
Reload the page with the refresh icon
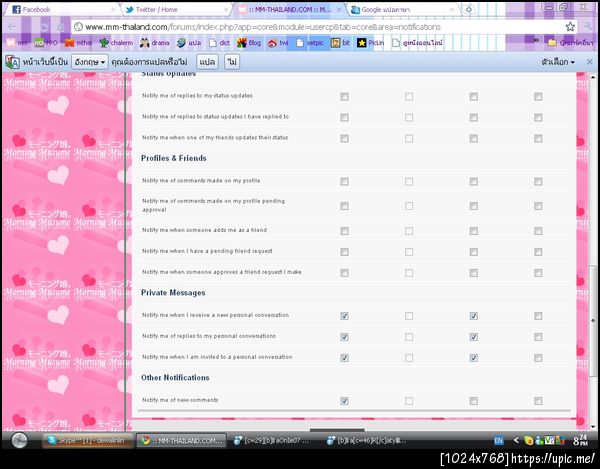[x=45, y=27]
